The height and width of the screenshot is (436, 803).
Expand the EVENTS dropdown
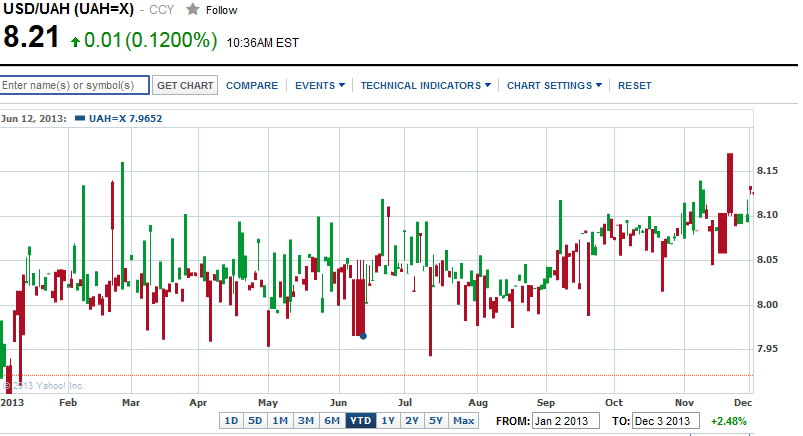(x=320, y=86)
